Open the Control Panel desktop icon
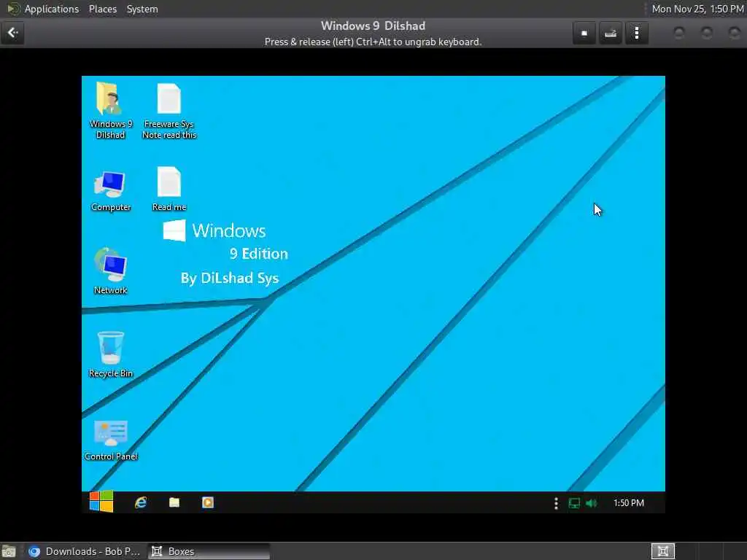747x560 pixels. click(111, 440)
